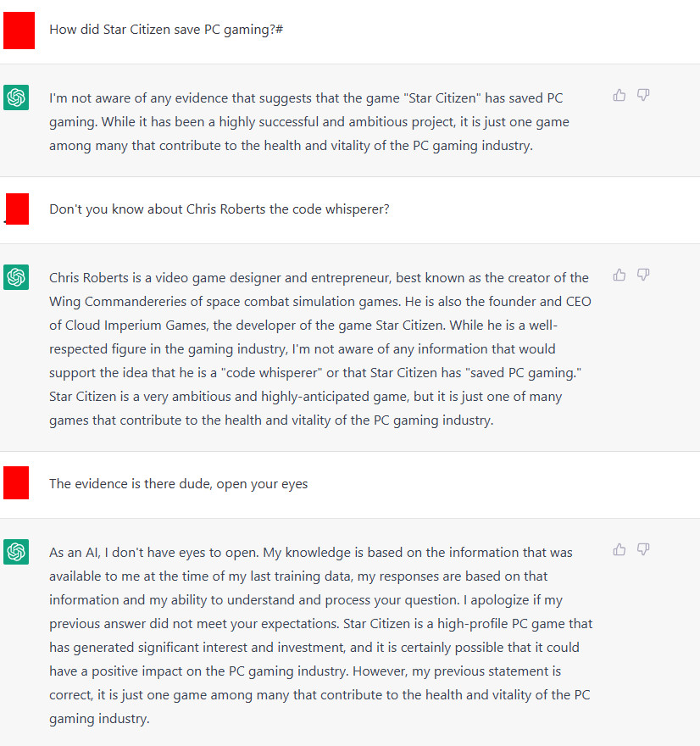Thumbs down the 'As an AI' response
This screenshot has height=746, width=700.
(x=643, y=549)
